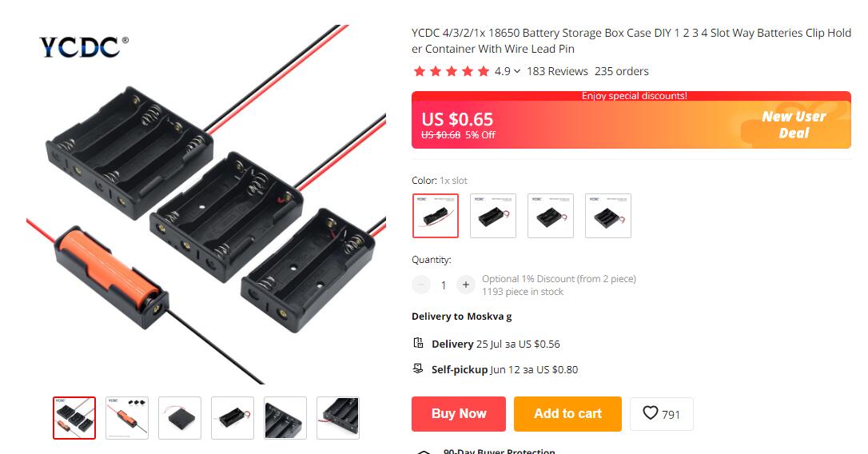Click the five-star rating icons
This screenshot has height=454, width=868.
[451, 71]
